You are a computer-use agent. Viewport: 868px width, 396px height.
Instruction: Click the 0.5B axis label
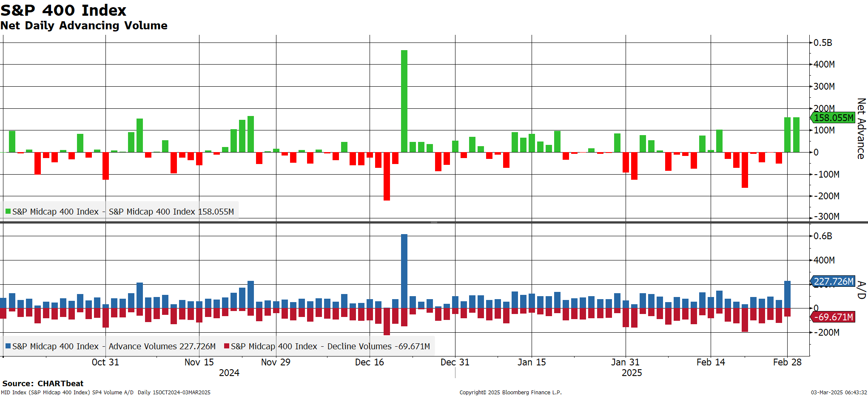[823, 42]
